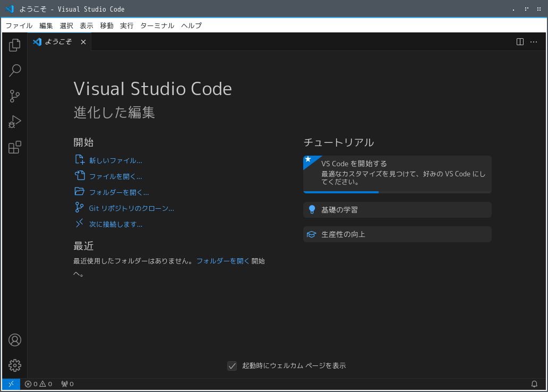Click the 開始 heading
This screenshot has width=548, height=392.
coord(83,142)
